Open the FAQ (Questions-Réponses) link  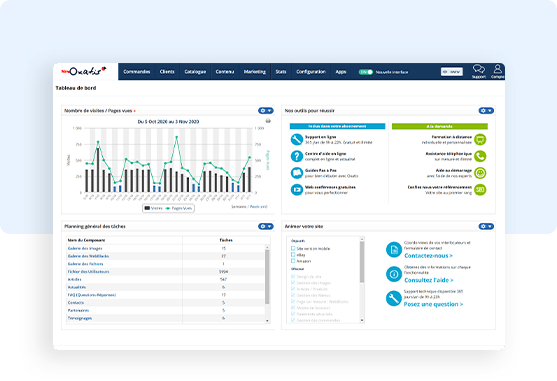[92, 295]
